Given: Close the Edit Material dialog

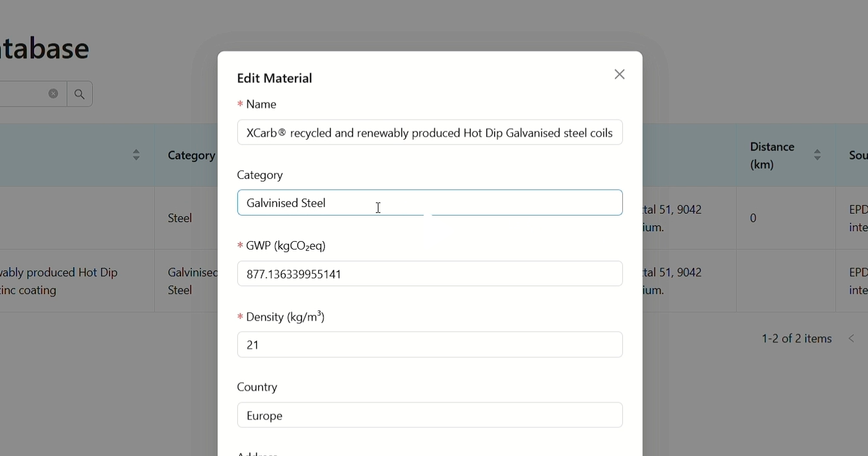Looking at the screenshot, I should [619, 74].
